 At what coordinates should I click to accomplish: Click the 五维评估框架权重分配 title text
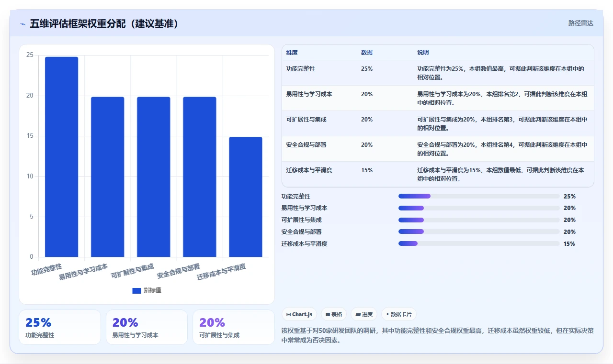point(104,24)
